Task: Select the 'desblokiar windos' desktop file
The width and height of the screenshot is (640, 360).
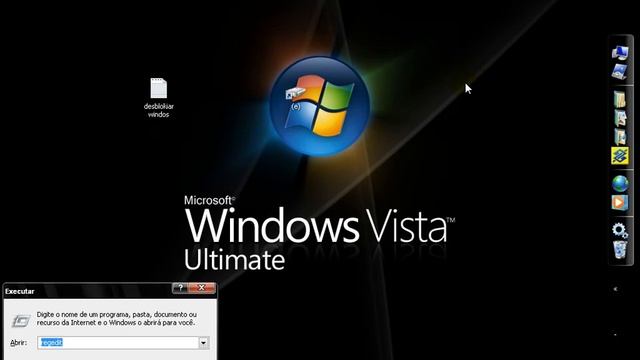Action: pyautogui.click(x=158, y=98)
